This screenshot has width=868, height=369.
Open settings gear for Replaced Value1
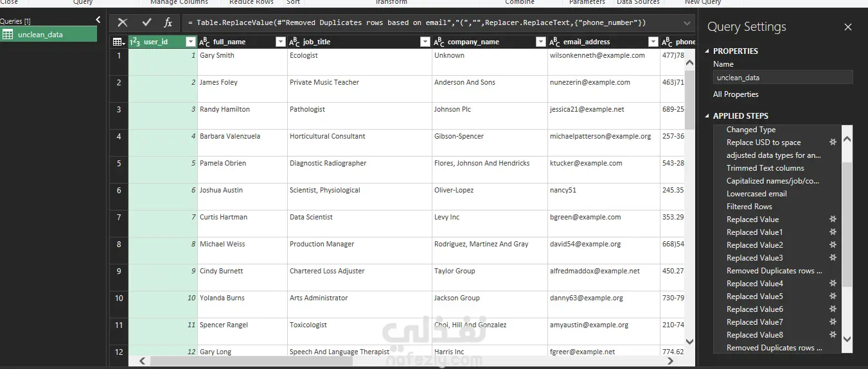coord(833,232)
